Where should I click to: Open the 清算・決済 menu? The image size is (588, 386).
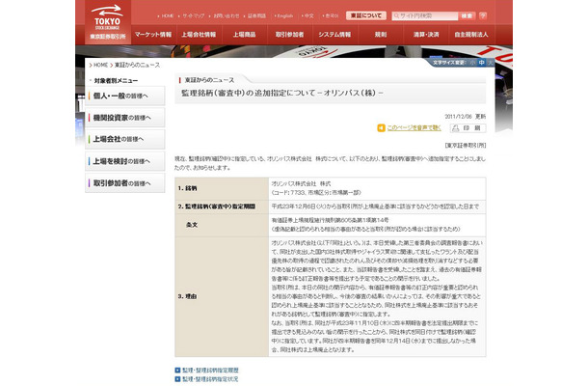[x=426, y=35]
